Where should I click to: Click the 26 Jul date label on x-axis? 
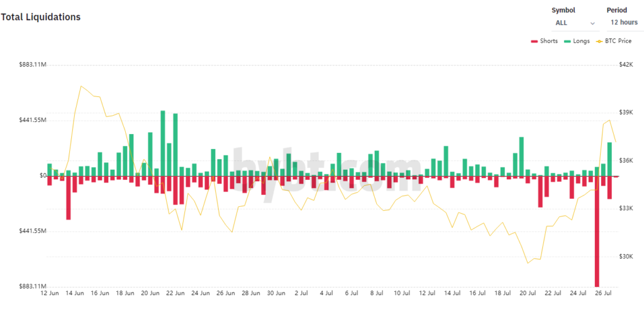[x=602, y=293]
